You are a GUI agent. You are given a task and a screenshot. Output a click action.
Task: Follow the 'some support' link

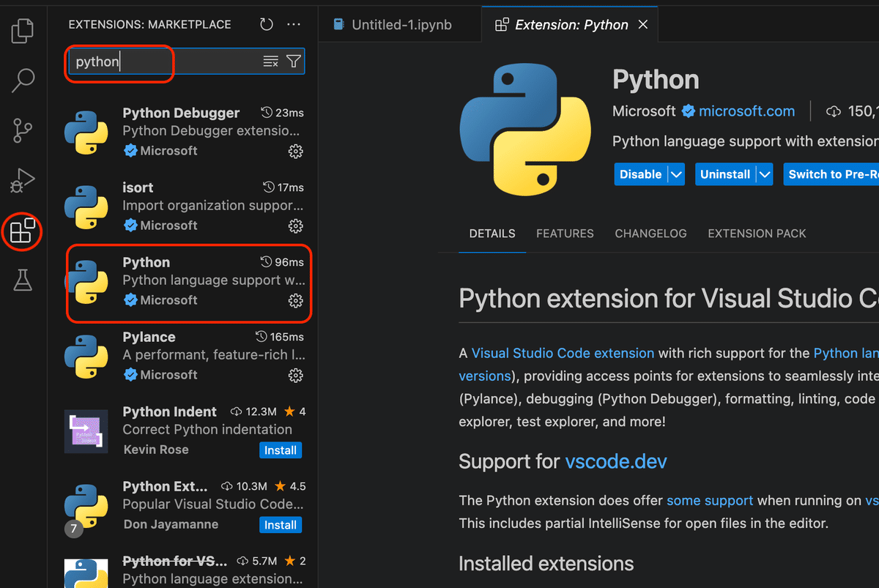point(710,501)
